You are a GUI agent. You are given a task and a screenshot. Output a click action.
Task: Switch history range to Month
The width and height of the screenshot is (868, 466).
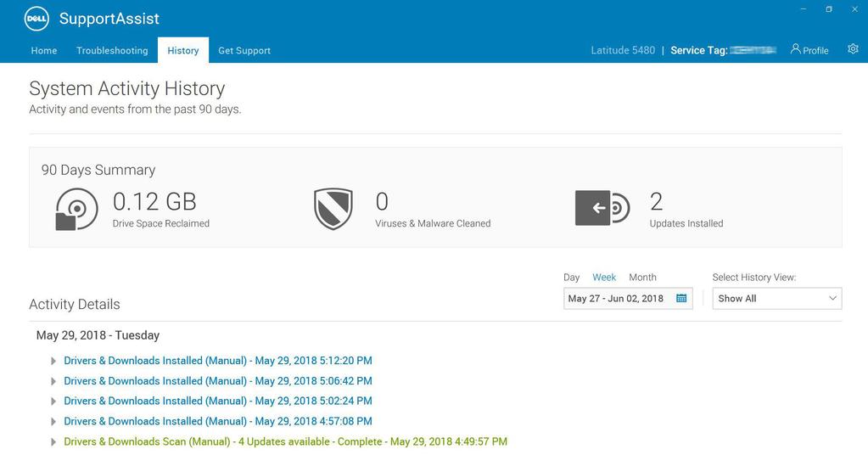coord(642,277)
